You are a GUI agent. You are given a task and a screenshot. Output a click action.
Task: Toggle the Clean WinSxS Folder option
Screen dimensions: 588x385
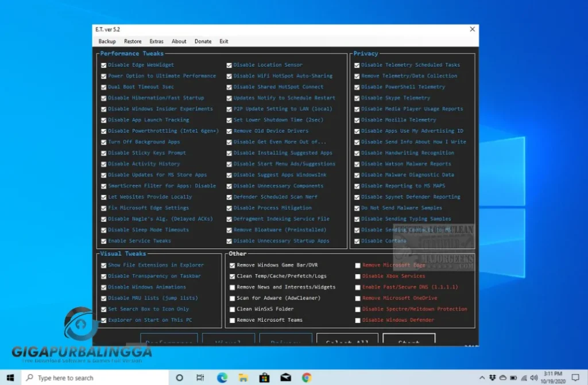[x=232, y=309]
